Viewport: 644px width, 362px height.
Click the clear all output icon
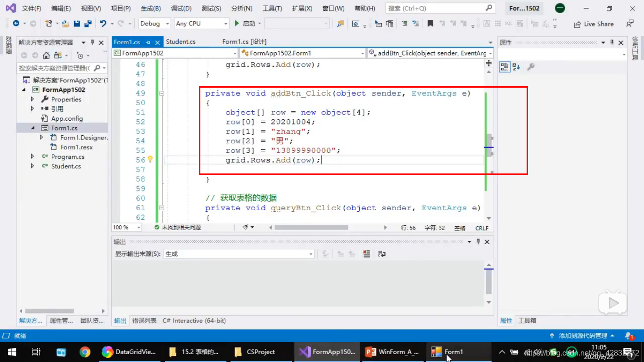pos(367,254)
